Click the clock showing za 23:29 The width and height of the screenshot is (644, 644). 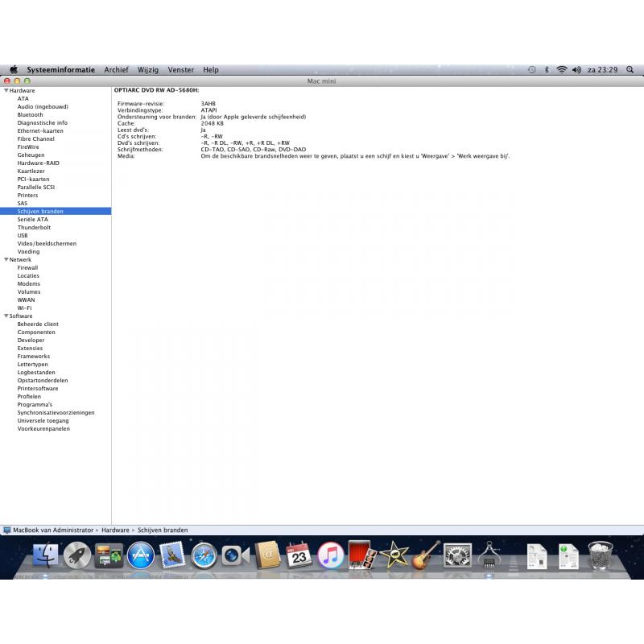tap(602, 70)
